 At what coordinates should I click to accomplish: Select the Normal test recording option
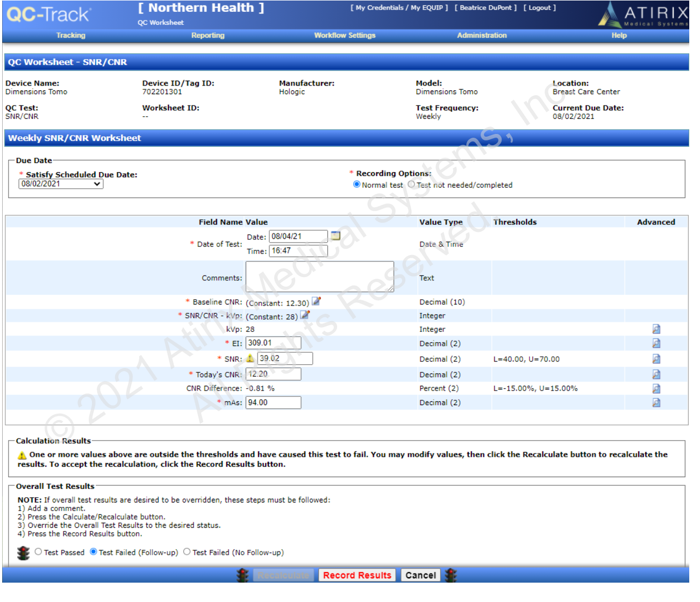(356, 185)
